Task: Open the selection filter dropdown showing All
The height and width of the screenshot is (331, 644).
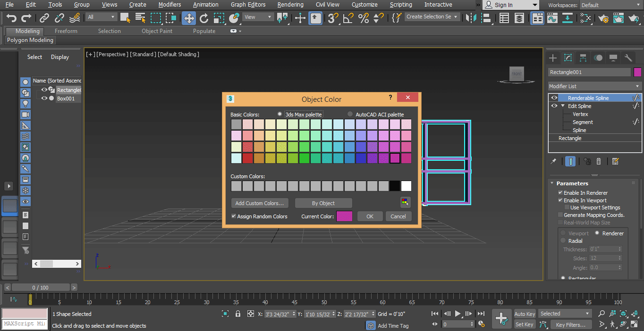Action: click(101, 16)
